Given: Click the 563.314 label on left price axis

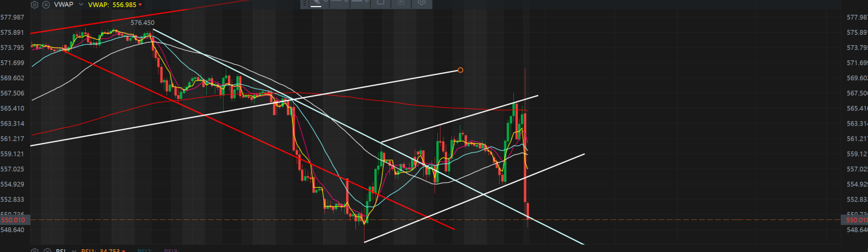Looking at the screenshot, I should (12, 124).
